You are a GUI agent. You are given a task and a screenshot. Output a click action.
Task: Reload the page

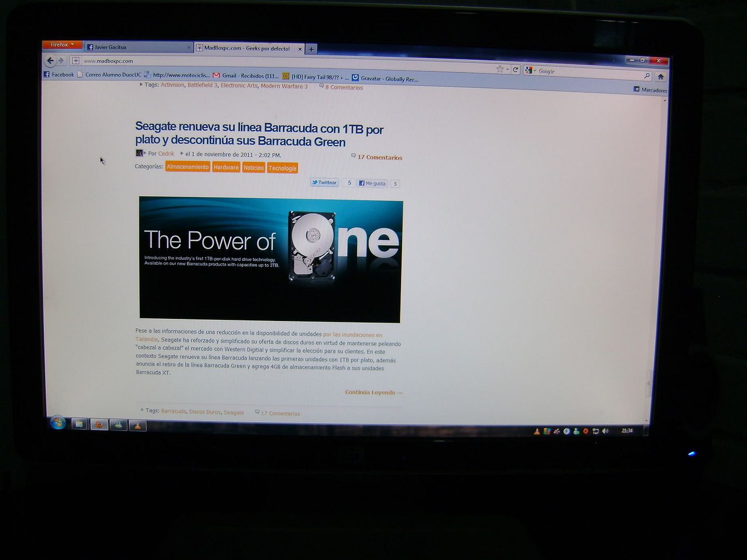[516, 69]
